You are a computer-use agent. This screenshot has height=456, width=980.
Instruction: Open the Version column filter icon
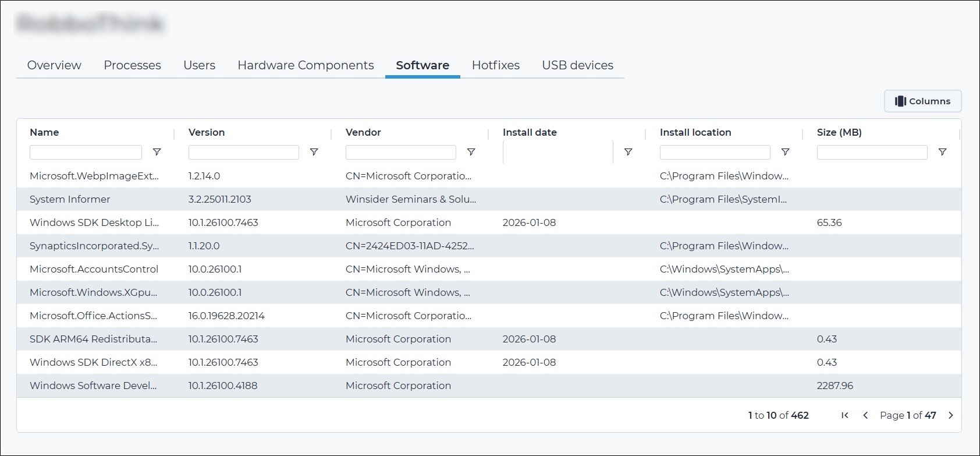click(314, 152)
